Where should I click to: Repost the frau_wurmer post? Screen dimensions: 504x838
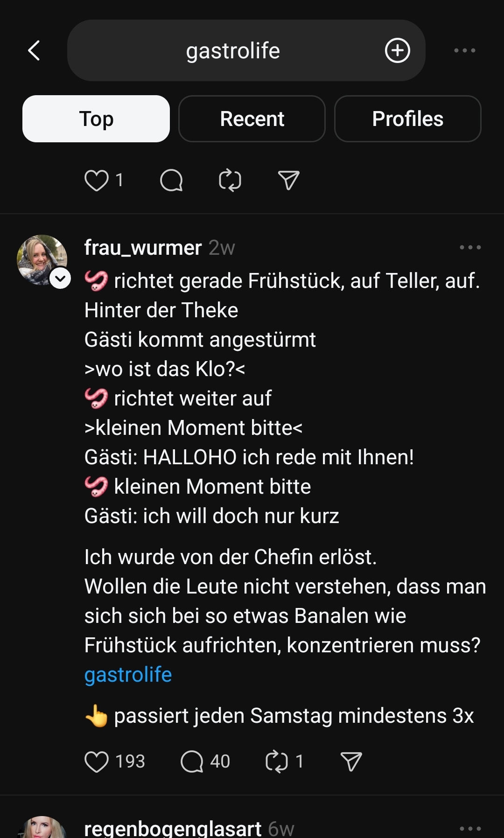[x=276, y=761]
